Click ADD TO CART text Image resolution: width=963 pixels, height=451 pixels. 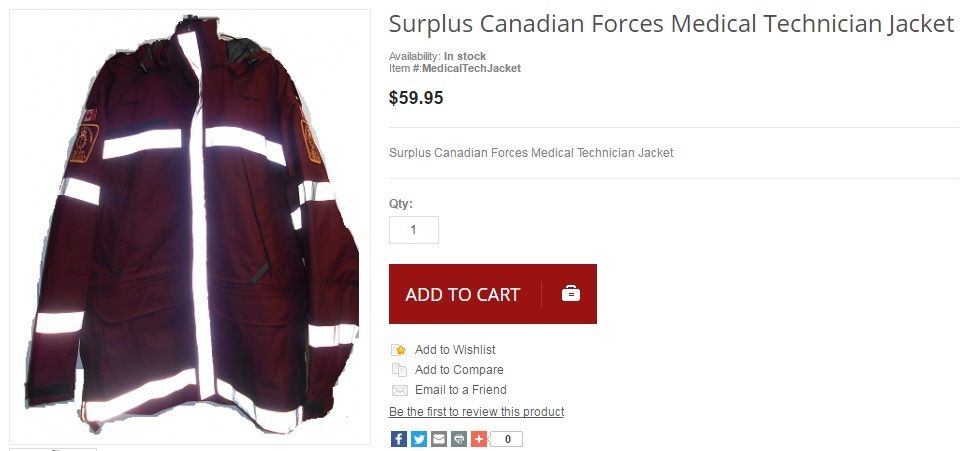[462, 294]
